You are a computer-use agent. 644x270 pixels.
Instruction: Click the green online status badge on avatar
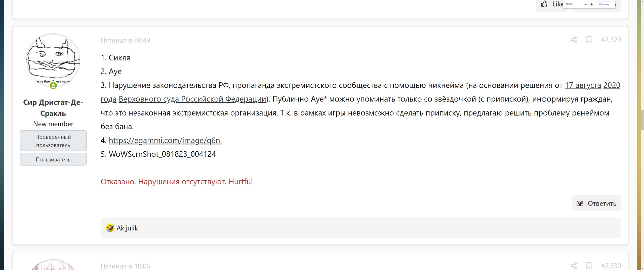53,86
